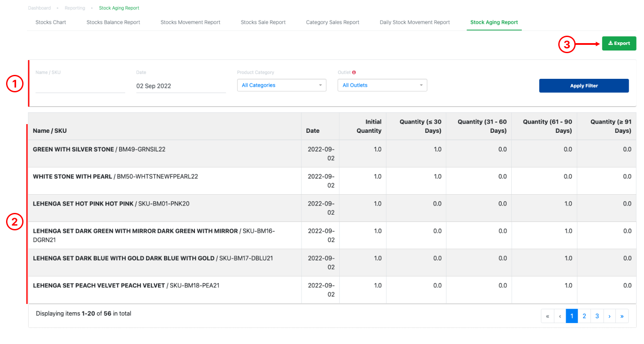Open the Date field showing 02 Sep 2022
The height and width of the screenshot is (344, 644).
pos(181,86)
